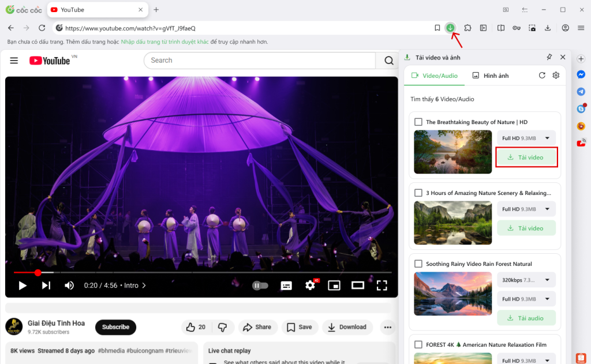Open Full HD dropdown for Soothing Rainy video
591x364 pixels.
[x=526, y=299]
